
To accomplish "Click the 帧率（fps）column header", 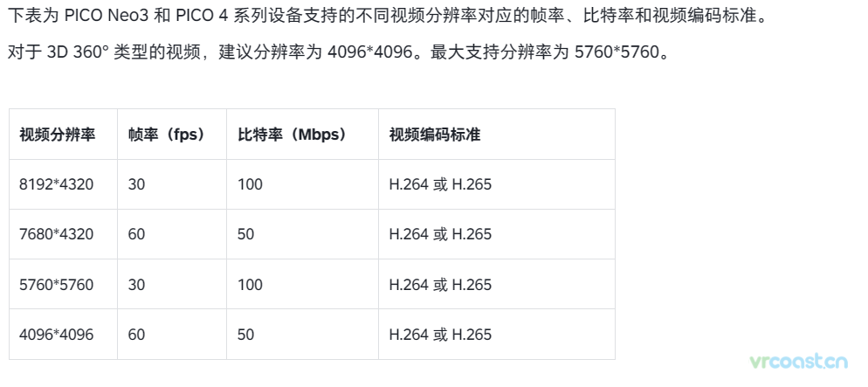I will pyautogui.click(x=172, y=135).
